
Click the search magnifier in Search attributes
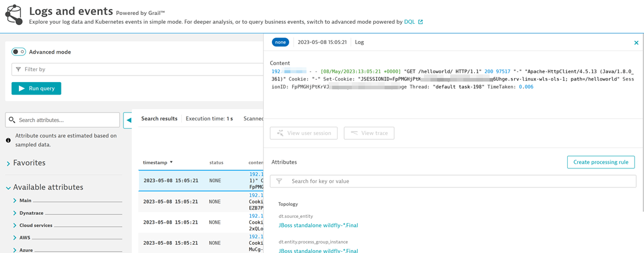13,120
